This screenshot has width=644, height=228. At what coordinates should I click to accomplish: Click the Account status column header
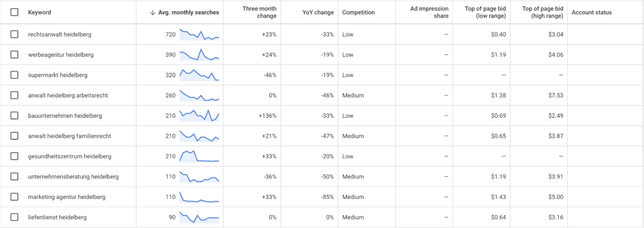point(592,12)
